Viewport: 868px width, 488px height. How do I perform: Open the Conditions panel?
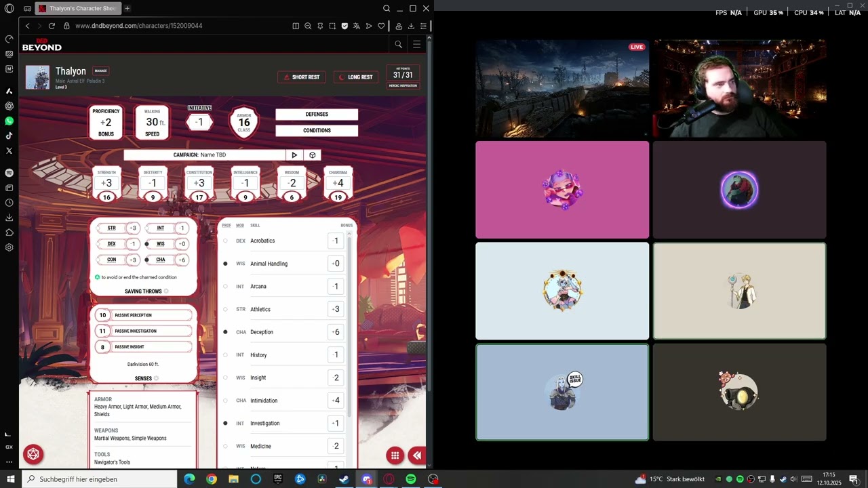point(317,131)
